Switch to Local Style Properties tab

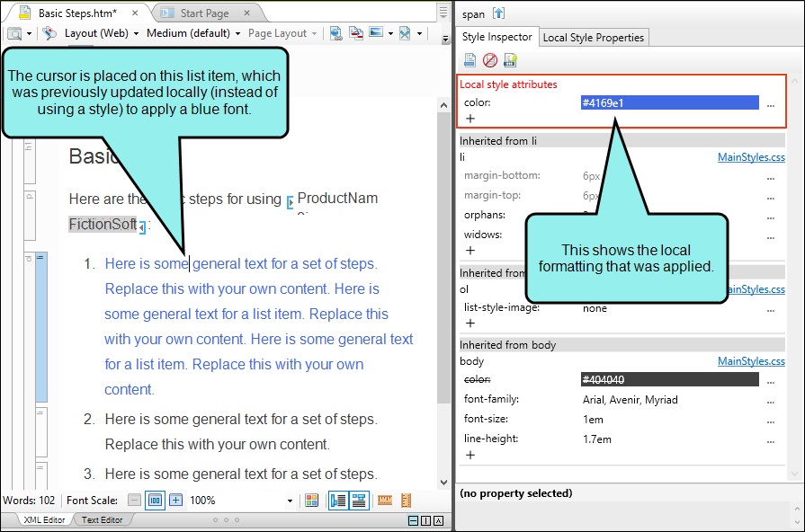(x=593, y=38)
